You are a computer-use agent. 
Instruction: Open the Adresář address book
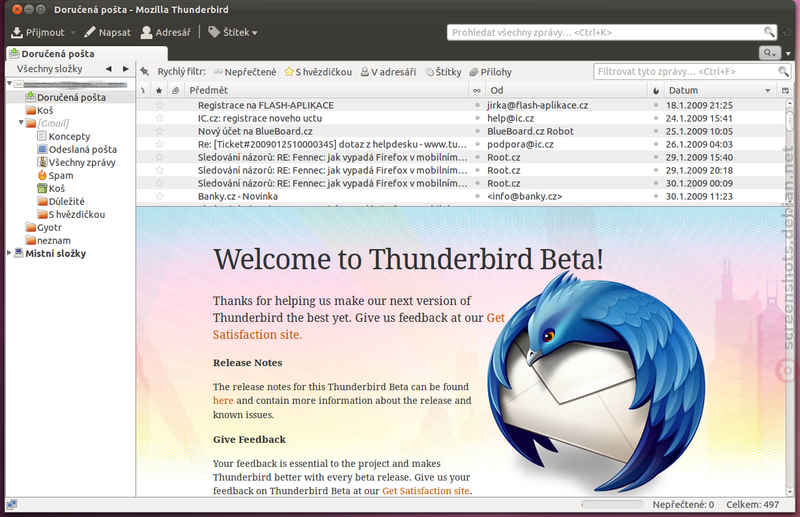166,32
